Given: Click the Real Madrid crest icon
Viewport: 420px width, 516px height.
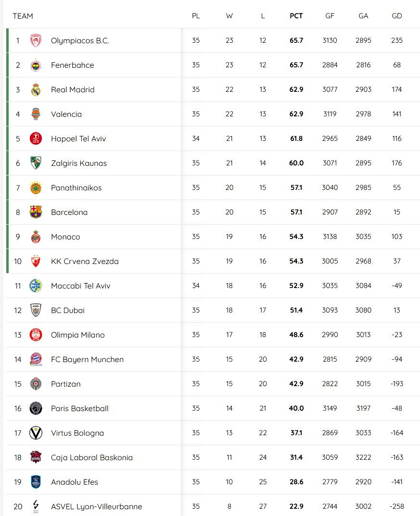Looking at the screenshot, I should coord(36,90).
